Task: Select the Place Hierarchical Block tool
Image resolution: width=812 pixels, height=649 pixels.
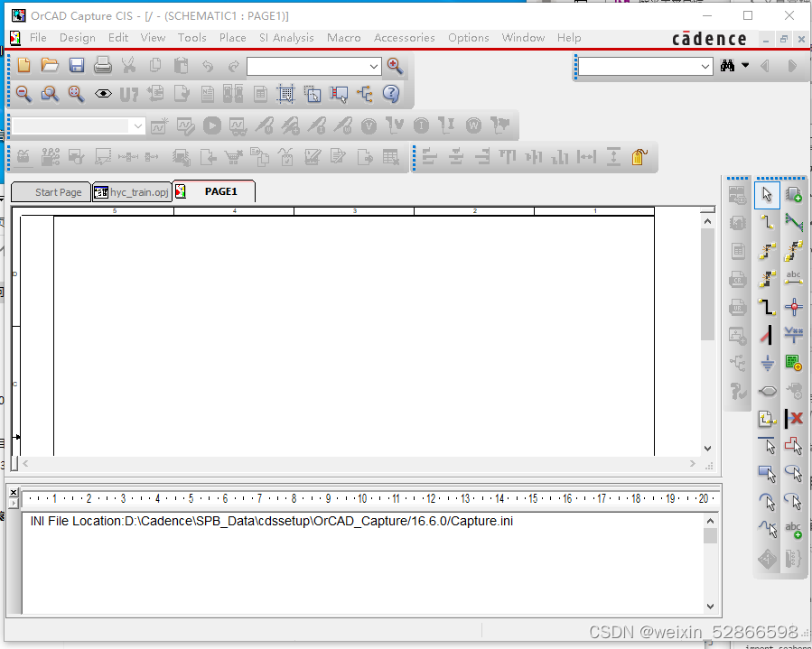Action: click(x=793, y=362)
